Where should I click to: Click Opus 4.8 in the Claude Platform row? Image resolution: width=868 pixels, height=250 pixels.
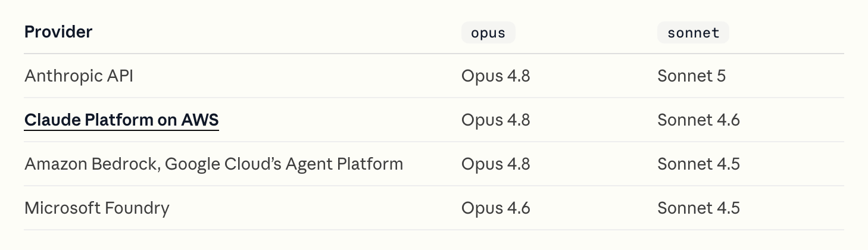point(495,120)
